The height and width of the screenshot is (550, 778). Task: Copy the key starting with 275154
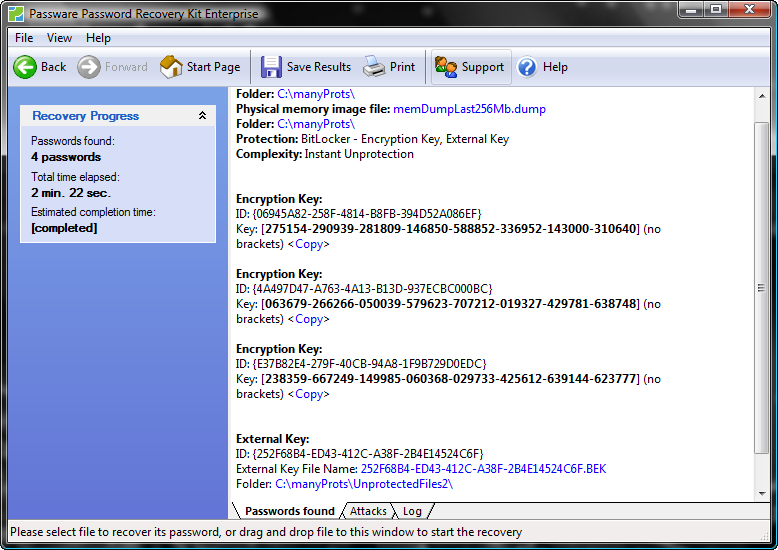click(x=309, y=244)
